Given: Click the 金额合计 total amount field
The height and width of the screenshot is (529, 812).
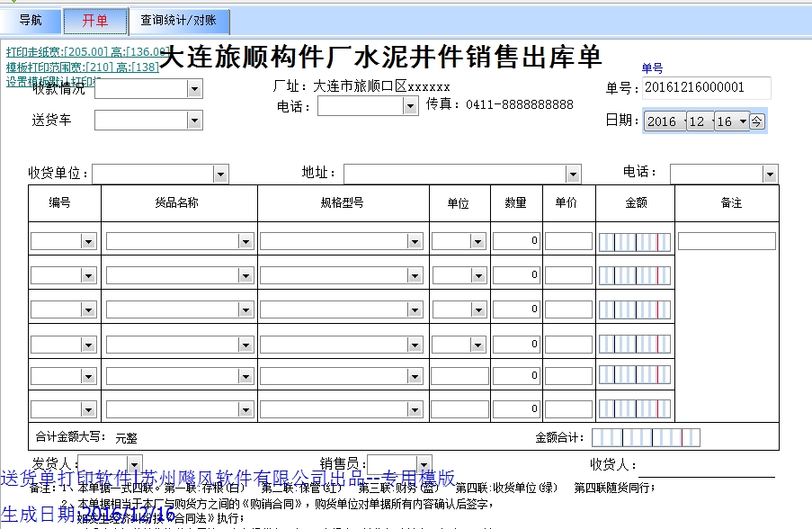Looking at the screenshot, I should click(646, 438).
